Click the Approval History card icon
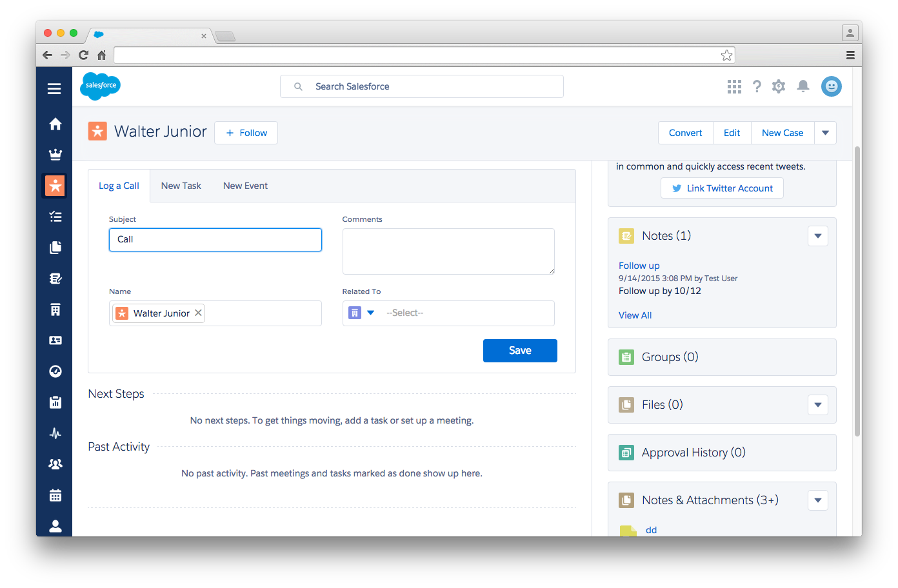Screen dimensions: 898x588 (x=626, y=453)
